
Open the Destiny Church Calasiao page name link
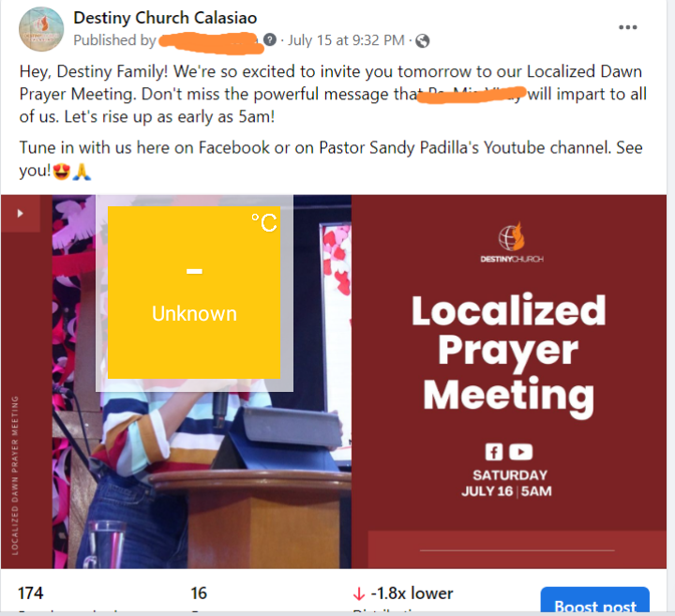[165, 18]
